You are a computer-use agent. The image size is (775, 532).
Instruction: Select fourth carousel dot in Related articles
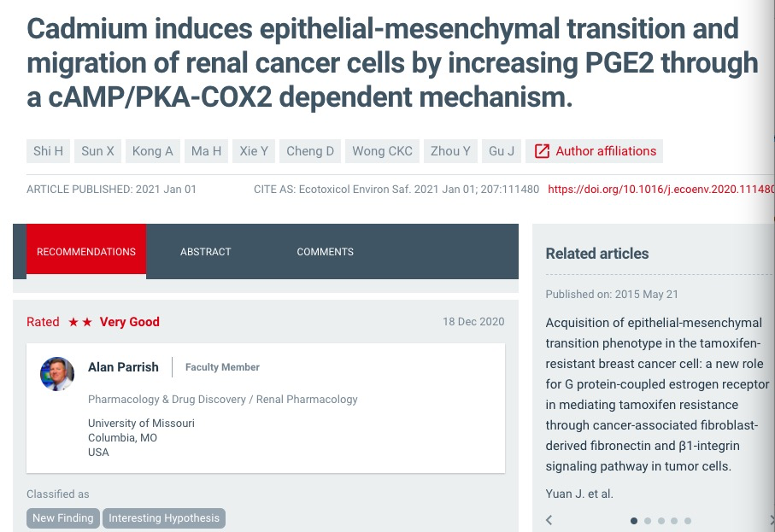(x=674, y=521)
